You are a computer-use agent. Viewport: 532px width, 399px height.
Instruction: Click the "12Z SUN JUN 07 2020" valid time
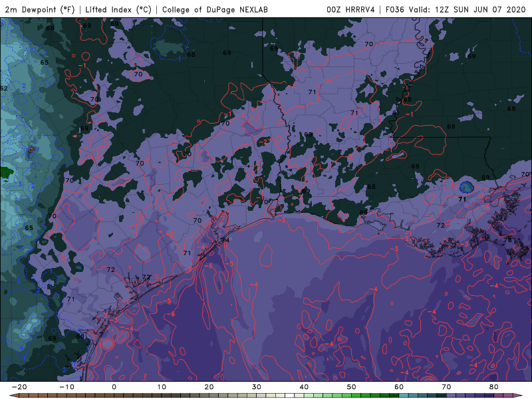coord(480,9)
